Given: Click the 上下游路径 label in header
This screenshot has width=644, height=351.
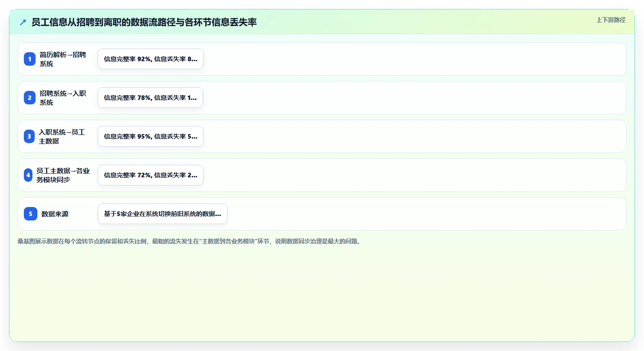Looking at the screenshot, I should pos(611,20).
